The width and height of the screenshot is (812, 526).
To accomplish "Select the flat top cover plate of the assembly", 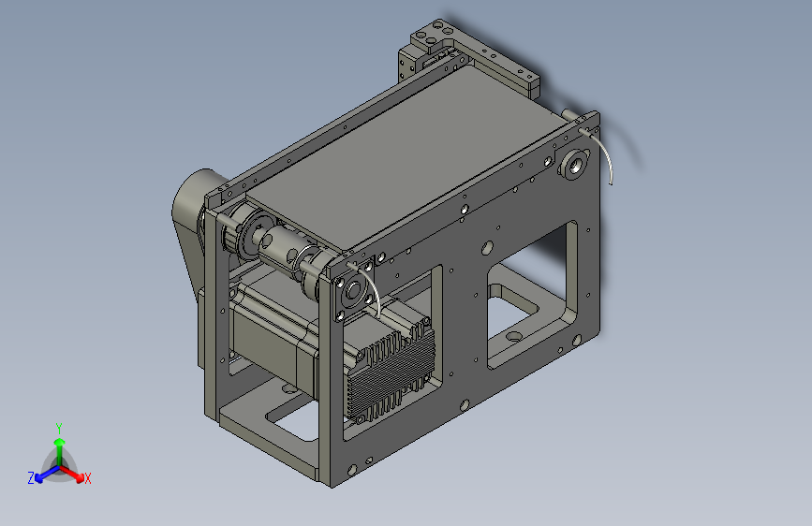I will point(407,159).
